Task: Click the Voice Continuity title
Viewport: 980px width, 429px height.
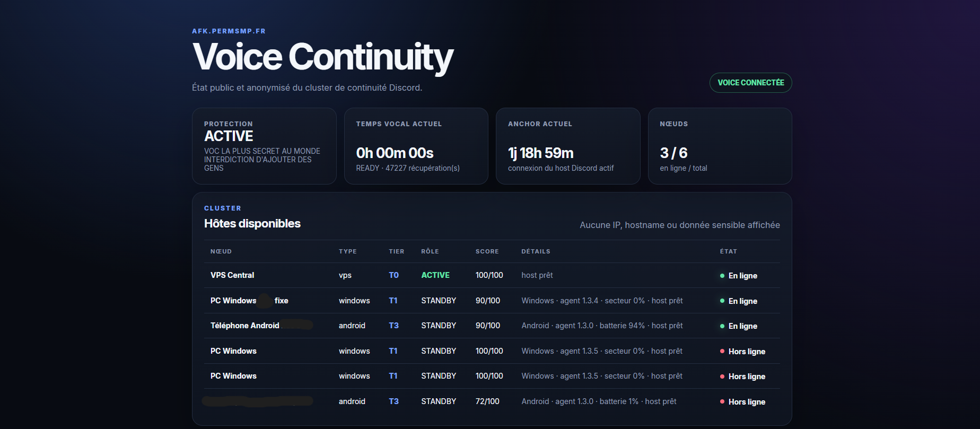Action: click(322, 57)
